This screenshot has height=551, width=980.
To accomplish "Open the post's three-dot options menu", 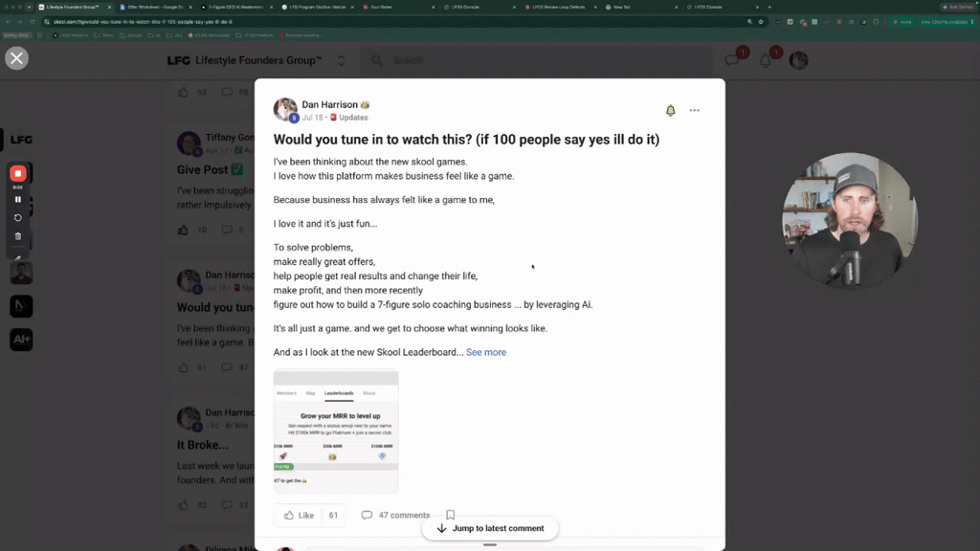I will 695,111.
